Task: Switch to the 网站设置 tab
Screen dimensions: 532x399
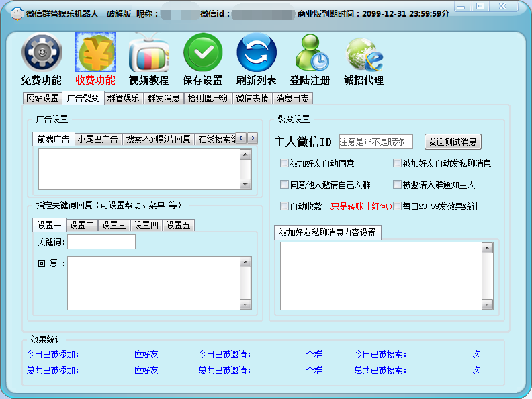Action: pos(42,98)
